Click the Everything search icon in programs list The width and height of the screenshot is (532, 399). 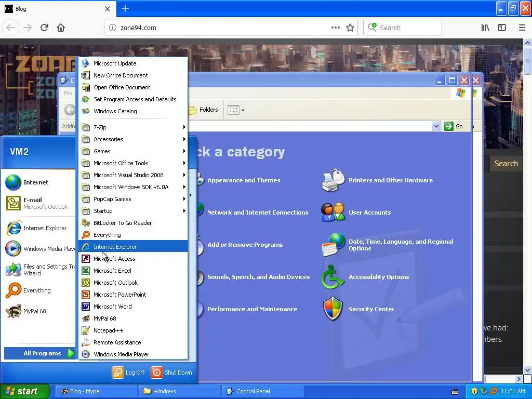click(86, 235)
